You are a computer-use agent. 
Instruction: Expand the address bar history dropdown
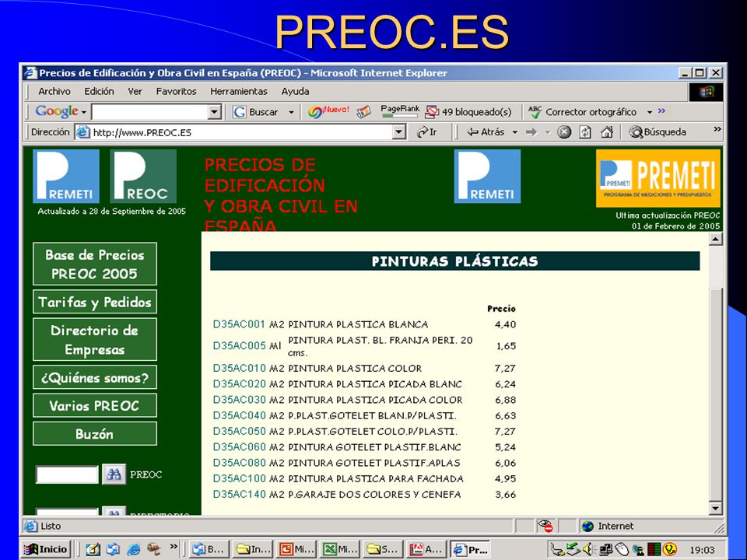coord(399,132)
